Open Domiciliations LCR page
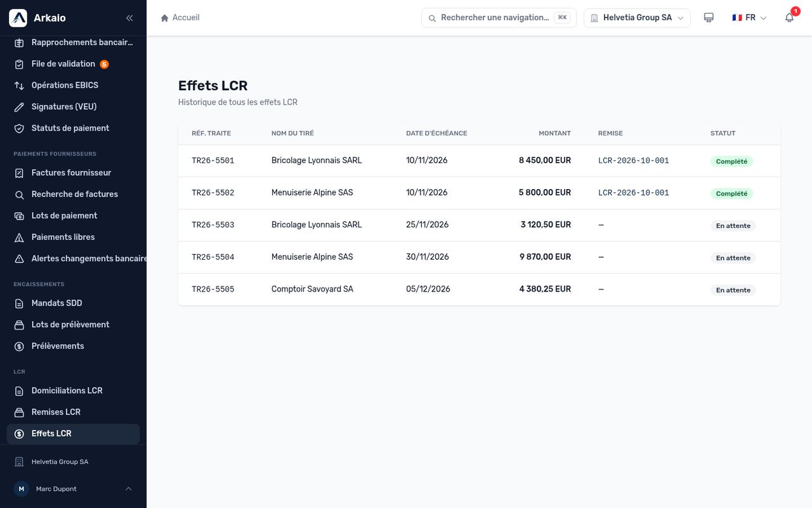Screen dimensions: 812x508 point(73,391)
